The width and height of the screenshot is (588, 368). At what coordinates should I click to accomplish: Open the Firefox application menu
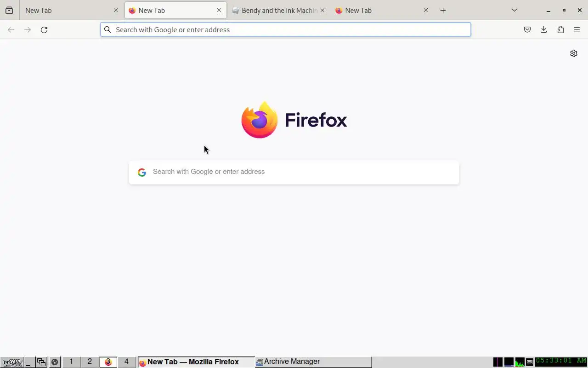tap(577, 29)
